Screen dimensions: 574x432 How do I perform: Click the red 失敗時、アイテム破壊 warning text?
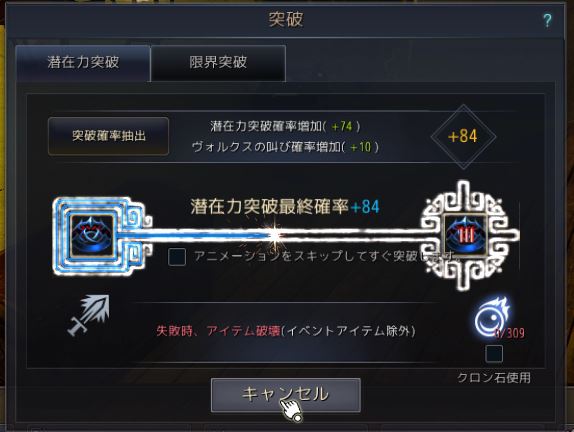[x=218, y=331]
